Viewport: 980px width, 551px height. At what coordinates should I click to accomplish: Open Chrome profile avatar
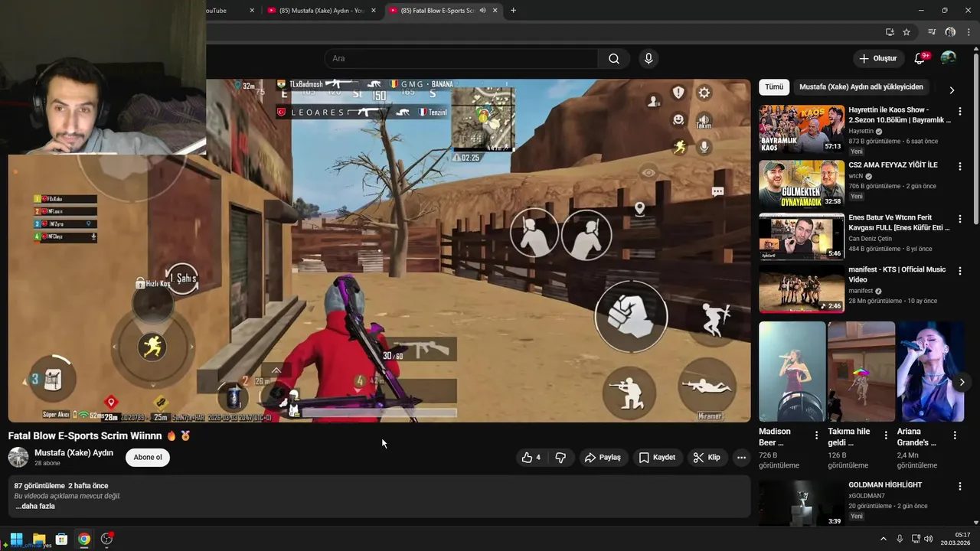950,32
